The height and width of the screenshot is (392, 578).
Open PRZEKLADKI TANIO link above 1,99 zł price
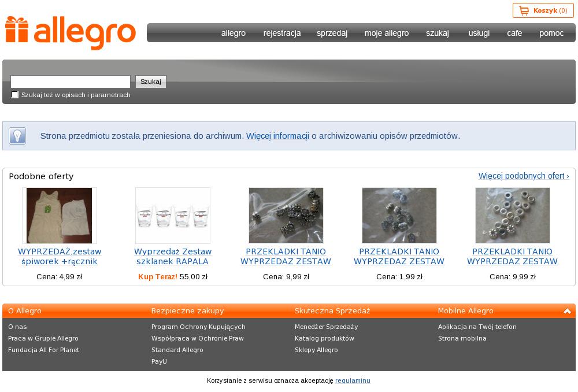pyautogui.click(x=399, y=256)
